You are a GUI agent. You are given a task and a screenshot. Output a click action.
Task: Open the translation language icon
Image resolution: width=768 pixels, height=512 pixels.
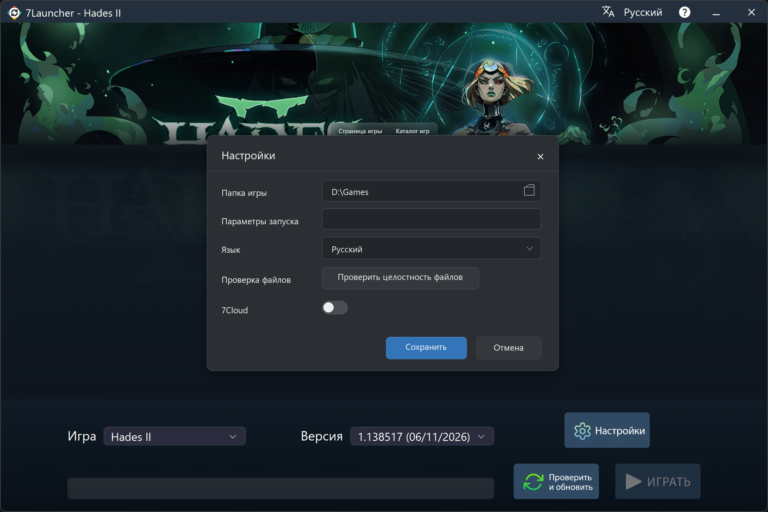coord(608,12)
